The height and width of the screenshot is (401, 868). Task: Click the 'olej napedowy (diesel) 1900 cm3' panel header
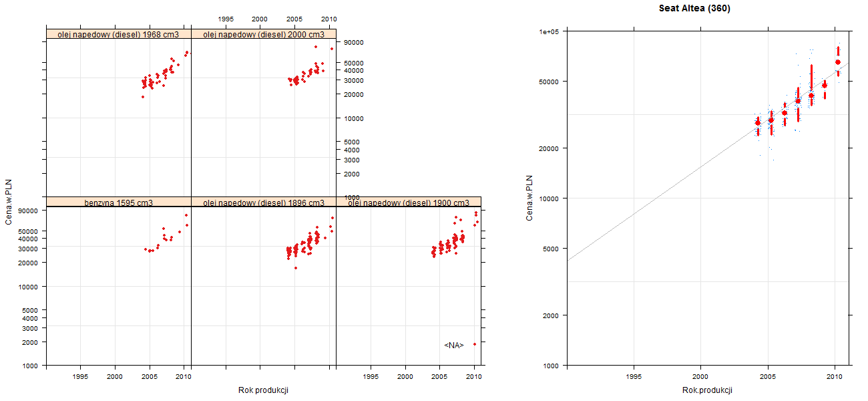(x=409, y=202)
